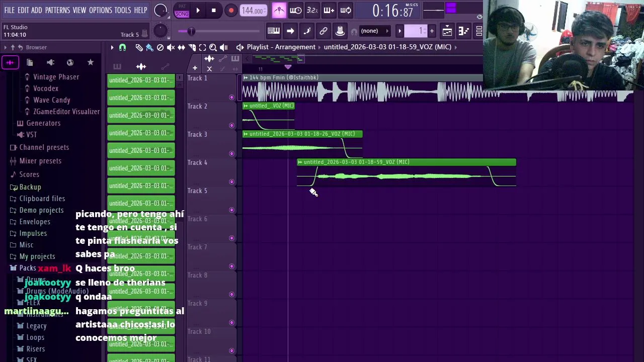Screen dimensions: 644x362
Task: Expand the Mixer presets folder
Action: pos(40,161)
